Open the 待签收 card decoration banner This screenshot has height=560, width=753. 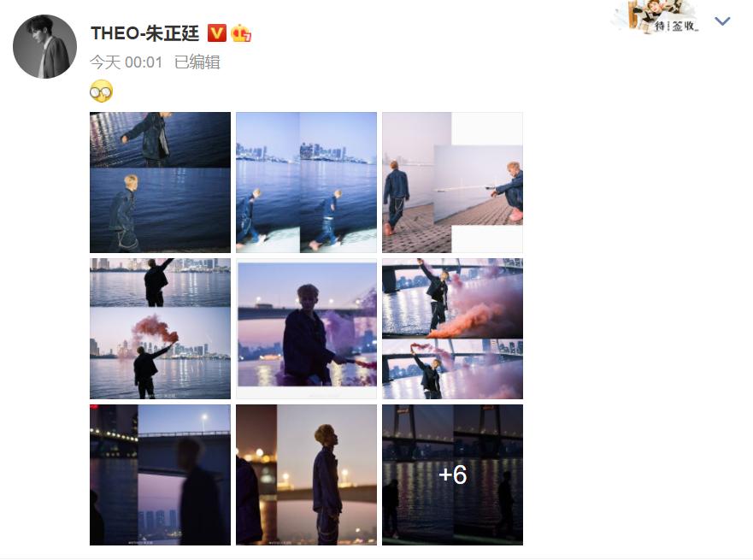coord(656,17)
